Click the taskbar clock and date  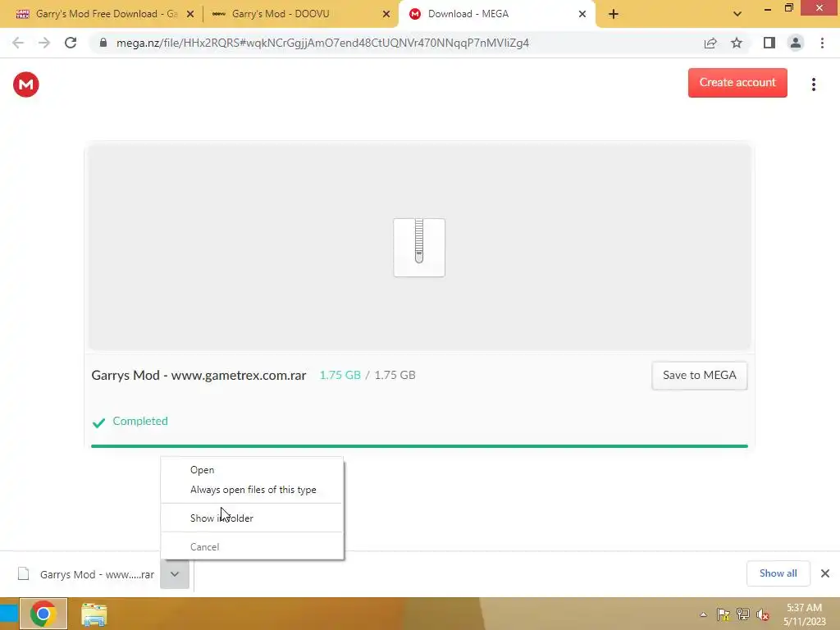(x=805, y=614)
